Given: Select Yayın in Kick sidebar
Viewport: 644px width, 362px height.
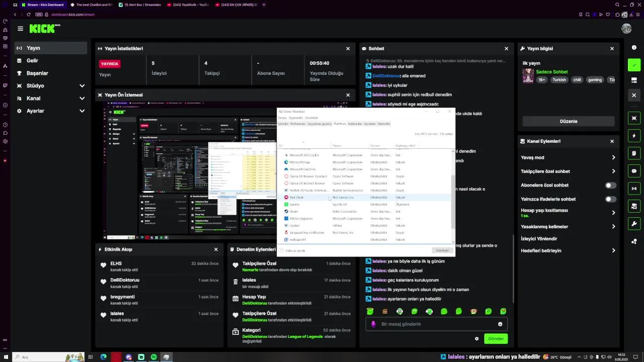Looking at the screenshot, I should [x=50, y=48].
